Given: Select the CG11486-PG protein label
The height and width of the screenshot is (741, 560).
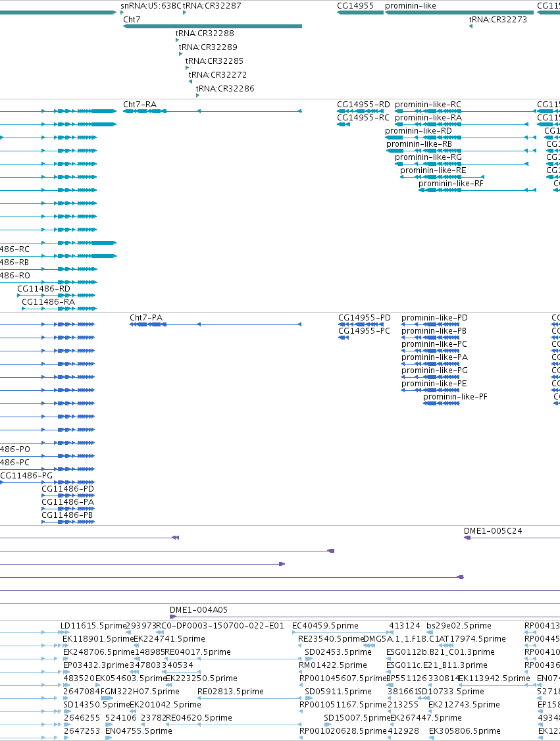Looking at the screenshot, I should coord(26,475).
